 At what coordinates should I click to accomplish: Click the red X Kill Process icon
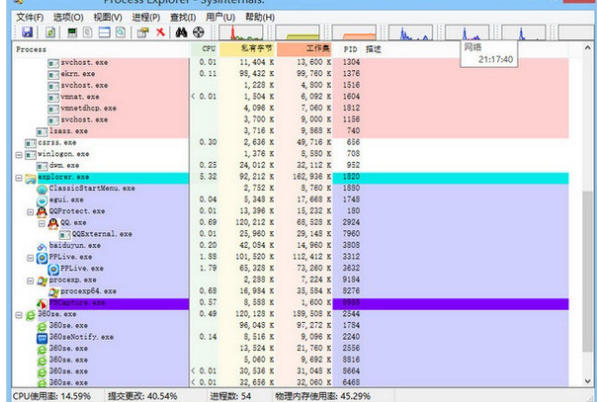pos(161,32)
